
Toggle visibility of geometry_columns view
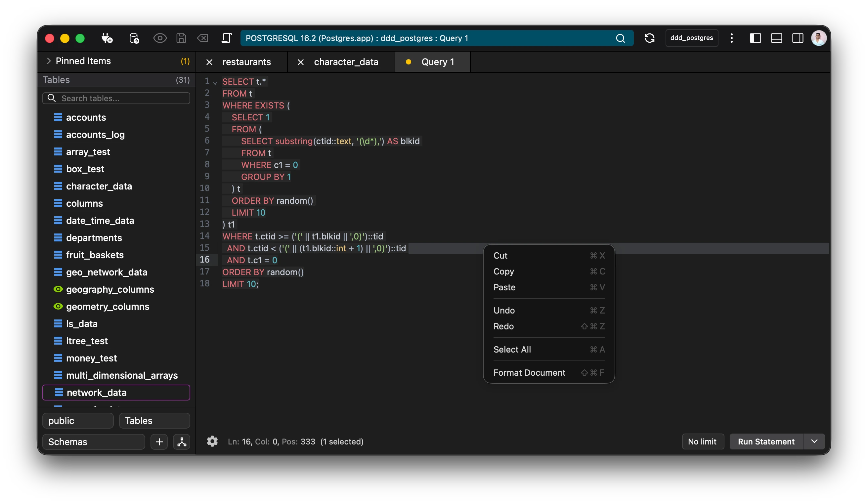(x=58, y=306)
